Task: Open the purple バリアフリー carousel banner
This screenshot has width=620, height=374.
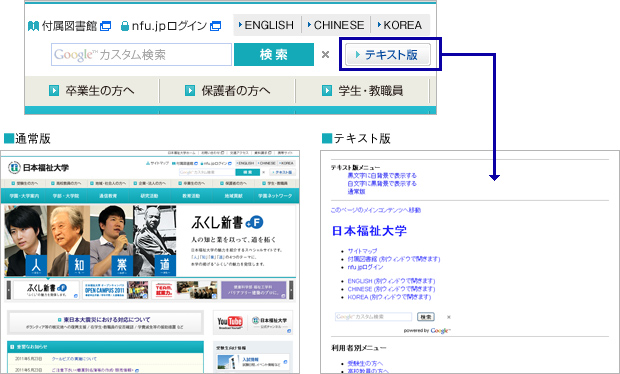Action: [253, 290]
